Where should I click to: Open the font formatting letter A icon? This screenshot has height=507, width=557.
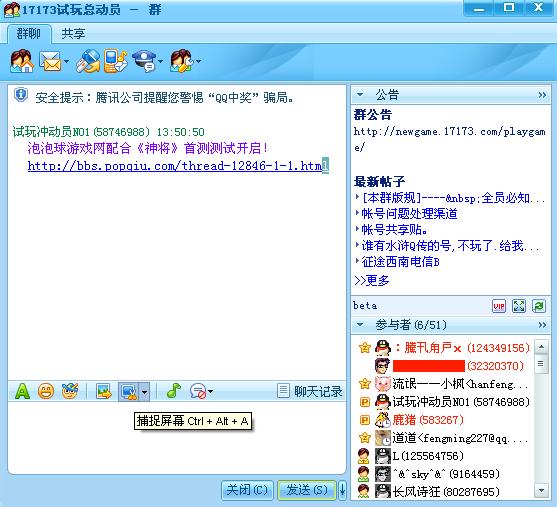(22, 392)
